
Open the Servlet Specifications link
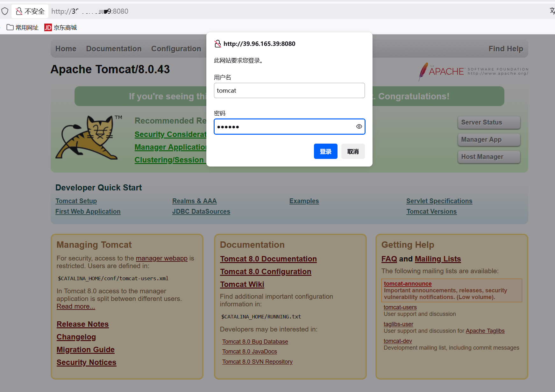click(x=439, y=201)
